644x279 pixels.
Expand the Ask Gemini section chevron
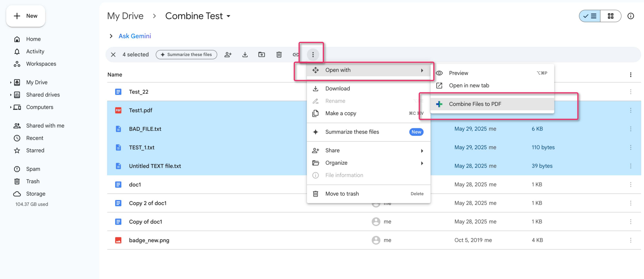tap(111, 36)
